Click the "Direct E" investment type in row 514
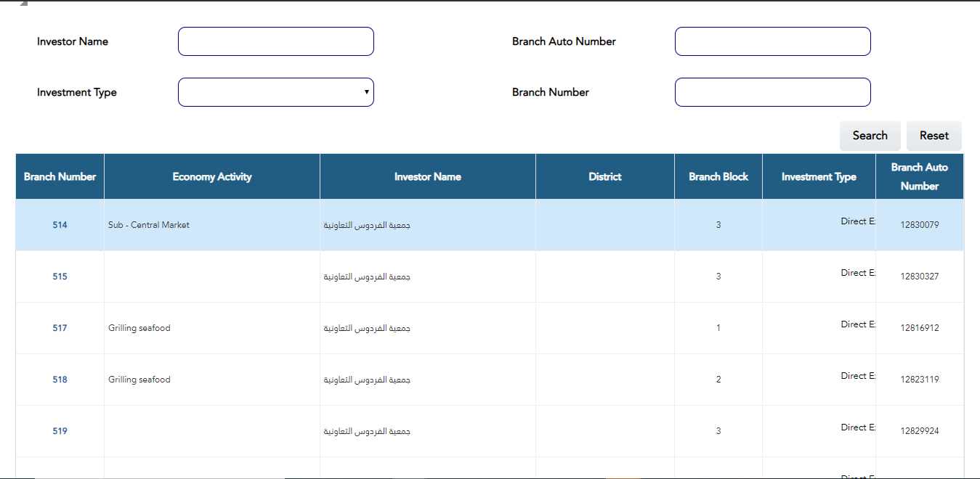 [858, 221]
